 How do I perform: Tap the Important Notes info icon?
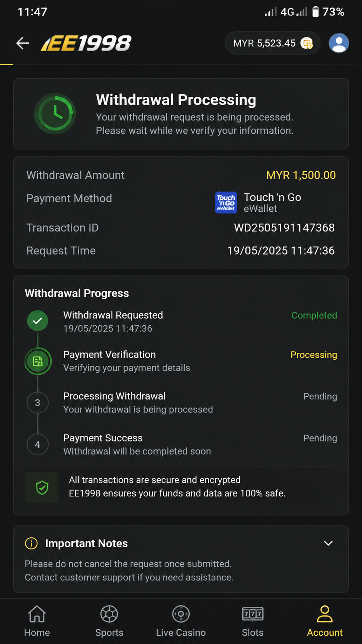[31, 543]
